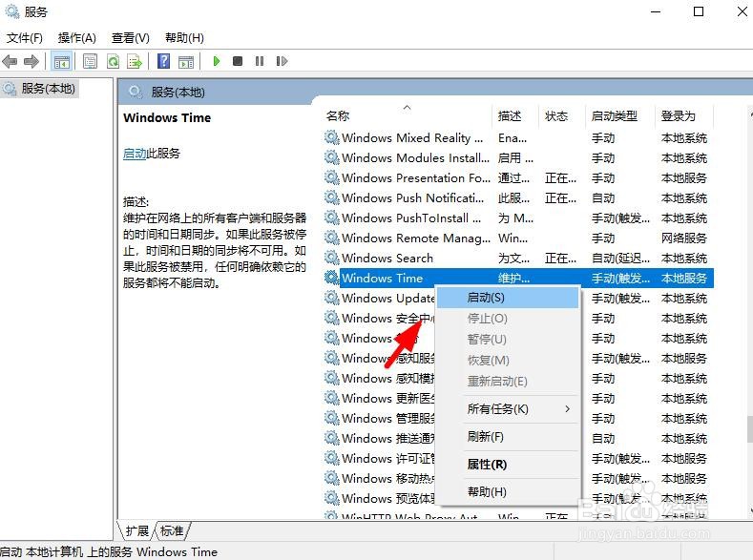Toggle the show/hide console tree icon
The image size is (753, 560).
[62, 61]
